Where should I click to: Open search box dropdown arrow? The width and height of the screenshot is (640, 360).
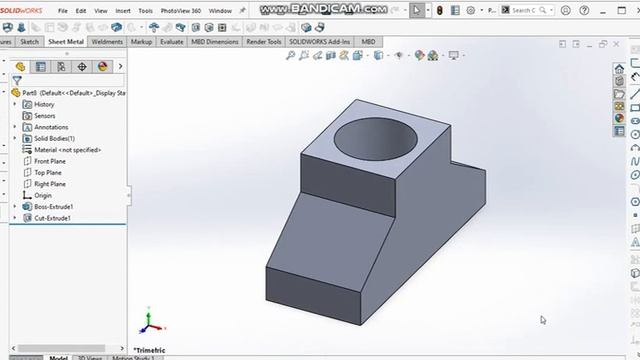[551, 11]
